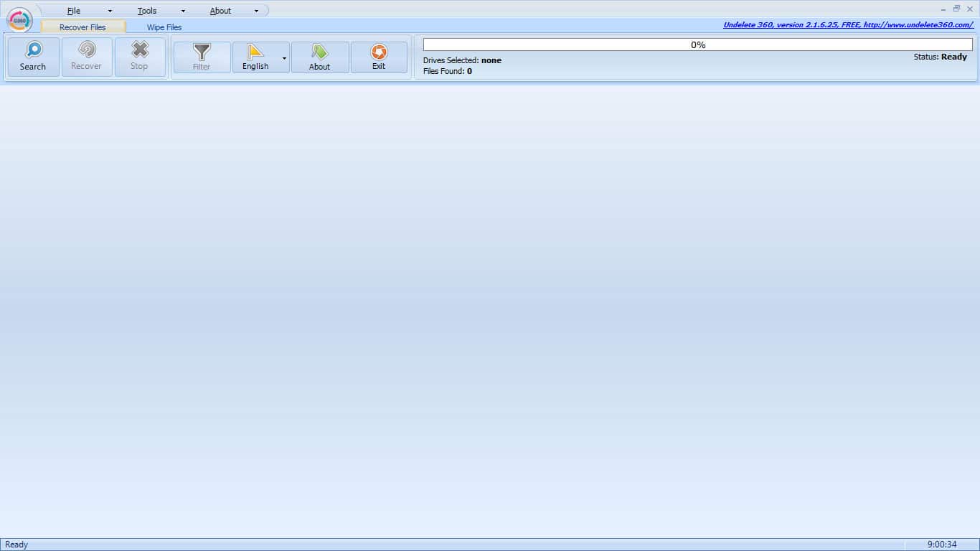Open the File menu
Viewport: 980px width, 551px height.
[x=74, y=11]
